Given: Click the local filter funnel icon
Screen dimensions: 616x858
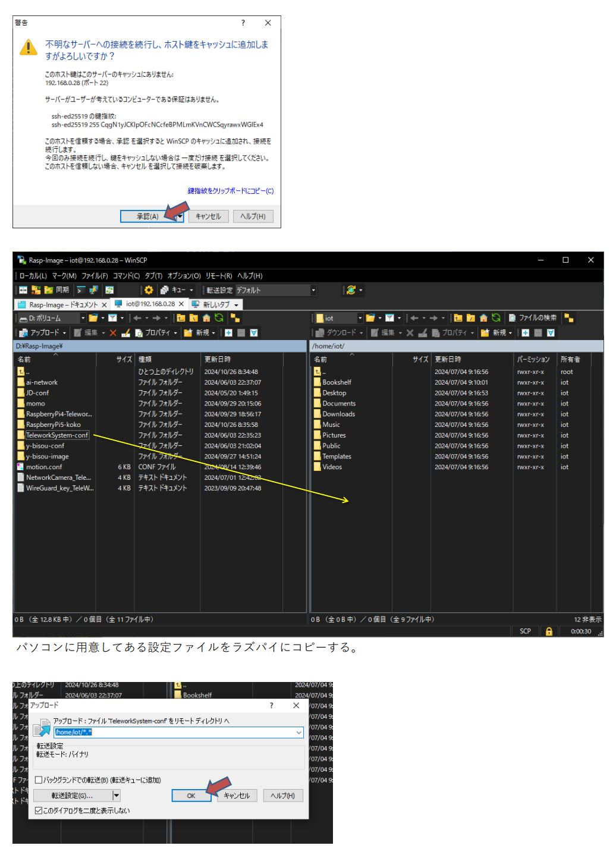Looking at the screenshot, I should [x=112, y=318].
